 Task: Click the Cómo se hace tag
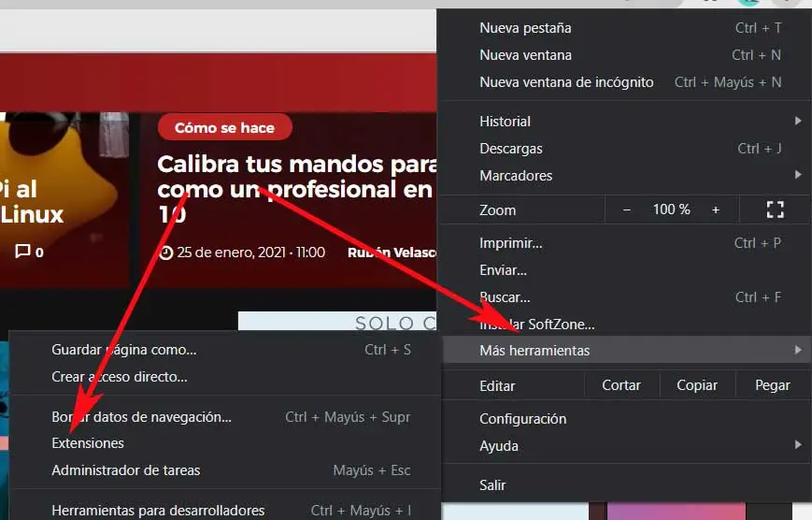point(225,127)
